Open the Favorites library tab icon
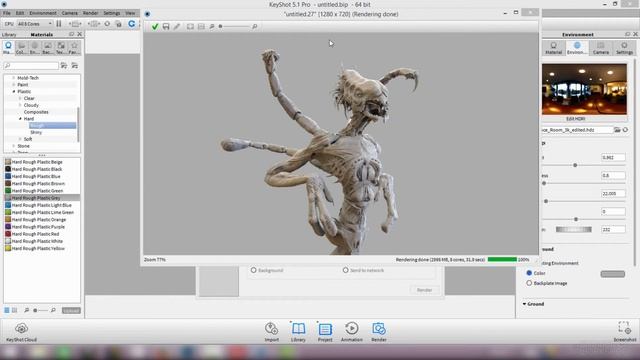The width and height of the screenshot is (640, 360). tap(74, 48)
